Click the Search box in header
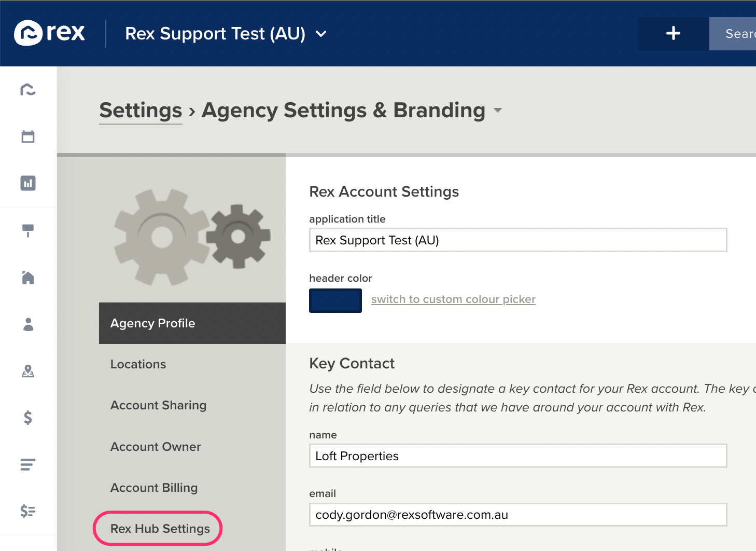This screenshot has width=756, height=551. [x=733, y=34]
